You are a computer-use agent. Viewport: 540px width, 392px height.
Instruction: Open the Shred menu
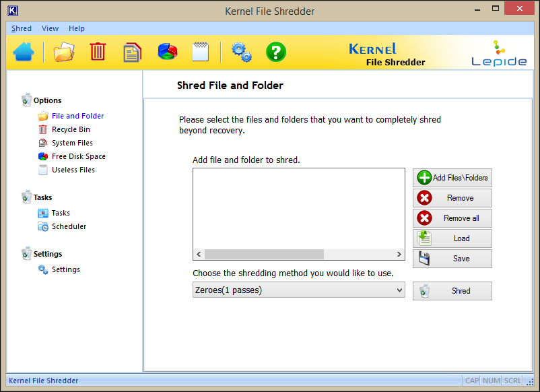22,28
